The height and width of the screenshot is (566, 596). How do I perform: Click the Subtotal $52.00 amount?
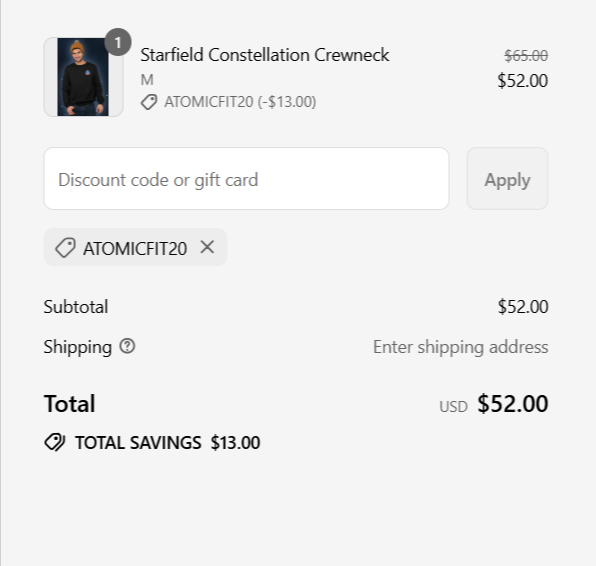[x=523, y=307]
